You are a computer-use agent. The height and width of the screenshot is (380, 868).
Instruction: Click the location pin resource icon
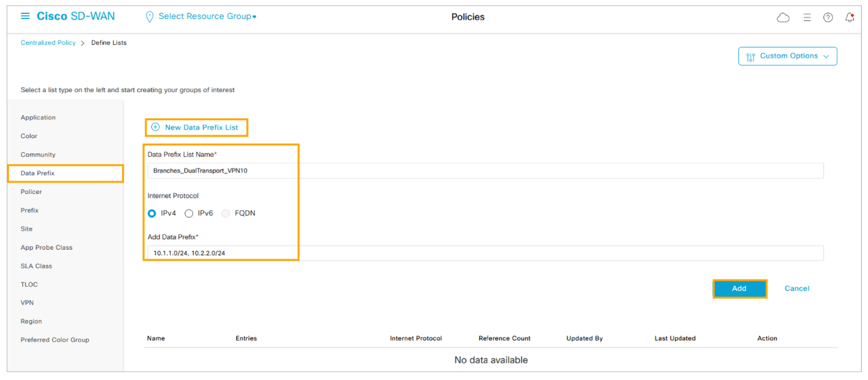pos(150,17)
